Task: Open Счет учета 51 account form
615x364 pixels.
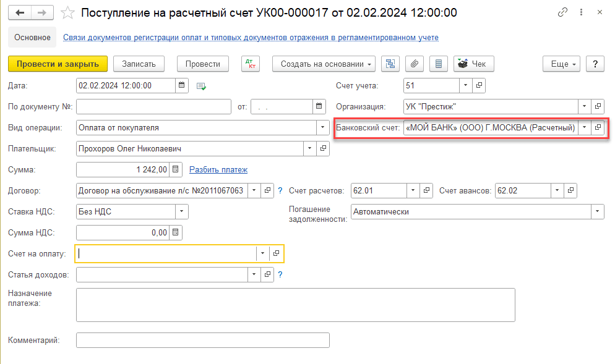Action: click(x=479, y=85)
